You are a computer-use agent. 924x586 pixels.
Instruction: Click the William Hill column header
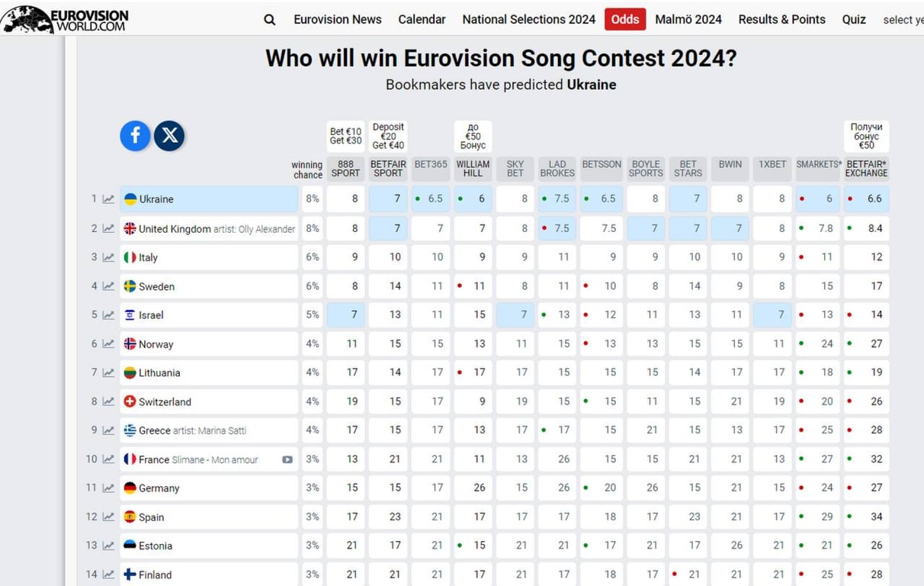point(473,169)
